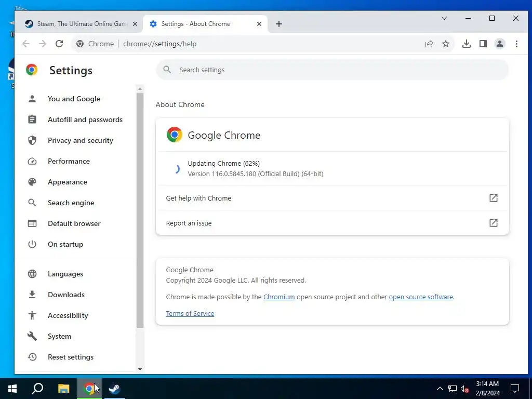Click the sidebar scroll down arrow
The height and width of the screenshot is (399, 532).
(x=140, y=369)
